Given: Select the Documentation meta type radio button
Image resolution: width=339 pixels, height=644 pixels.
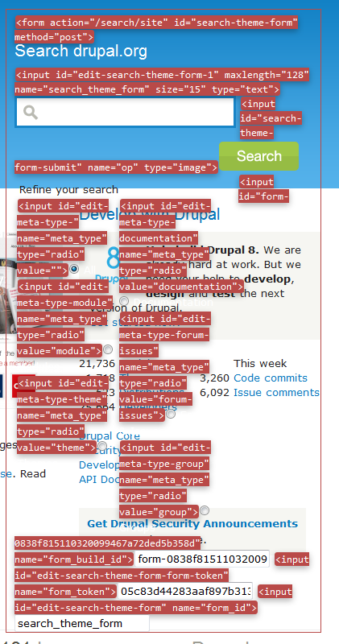Looking at the screenshot, I should [x=124, y=301].
